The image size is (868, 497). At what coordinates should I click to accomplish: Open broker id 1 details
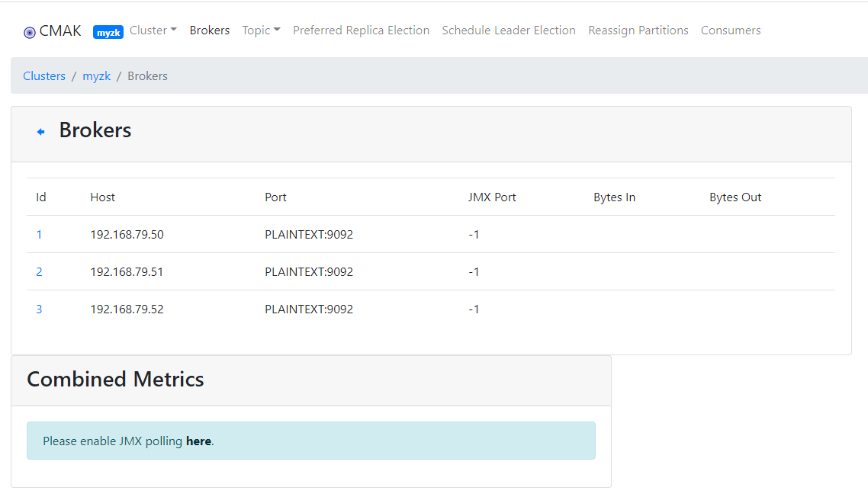[39, 235]
